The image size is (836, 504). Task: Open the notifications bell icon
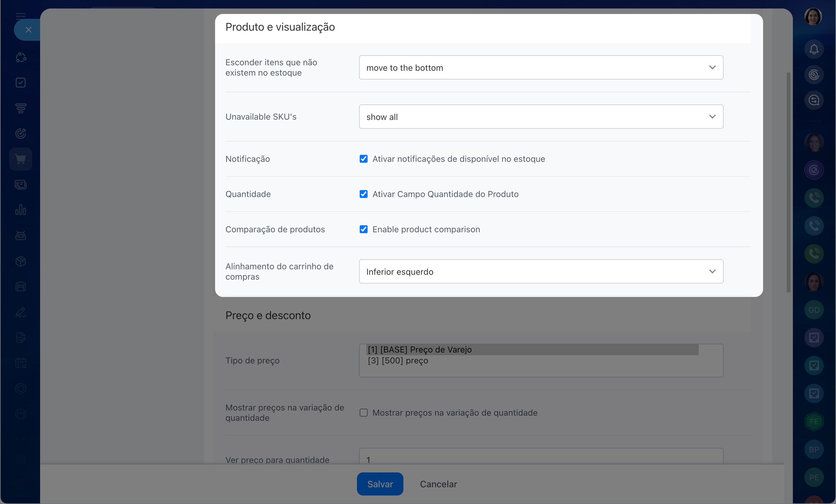(x=814, y=49)
